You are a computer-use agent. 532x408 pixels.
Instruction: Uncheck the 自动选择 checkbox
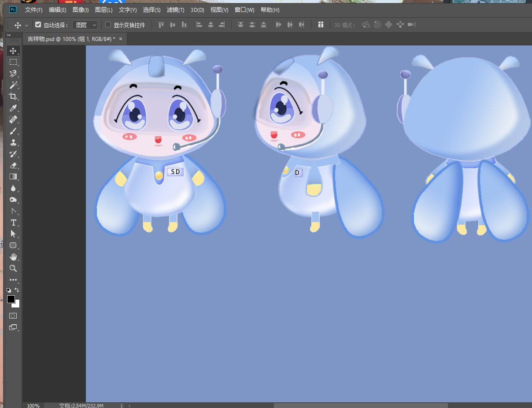coord(38,25)
